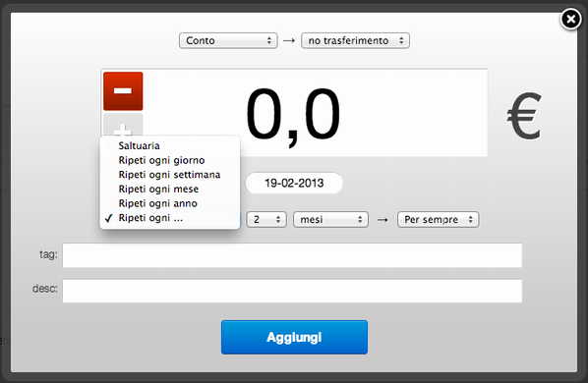This screenshot has width=588, height=383.
Task: Choose 'Ripeti ogni settimana' option
Action: point(169,175)
